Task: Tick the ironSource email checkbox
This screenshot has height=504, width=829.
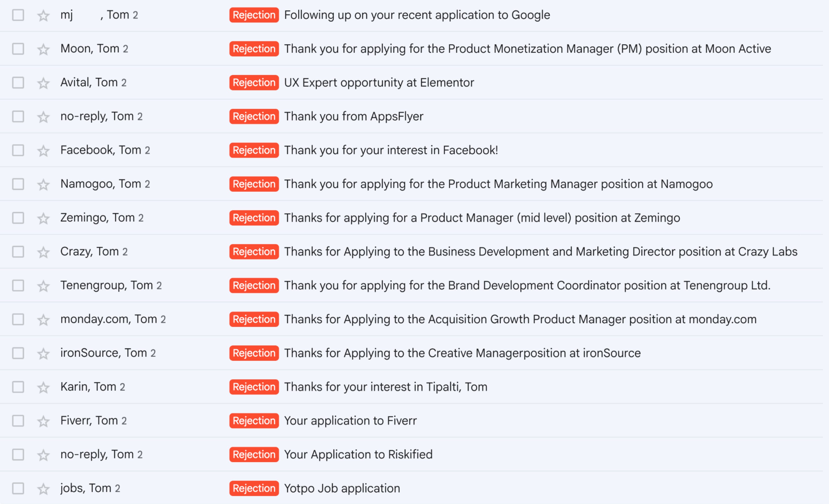Action: point(18,353)
